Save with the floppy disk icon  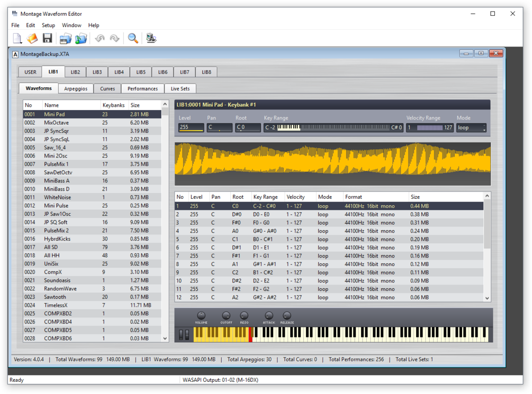click(47, 38)
